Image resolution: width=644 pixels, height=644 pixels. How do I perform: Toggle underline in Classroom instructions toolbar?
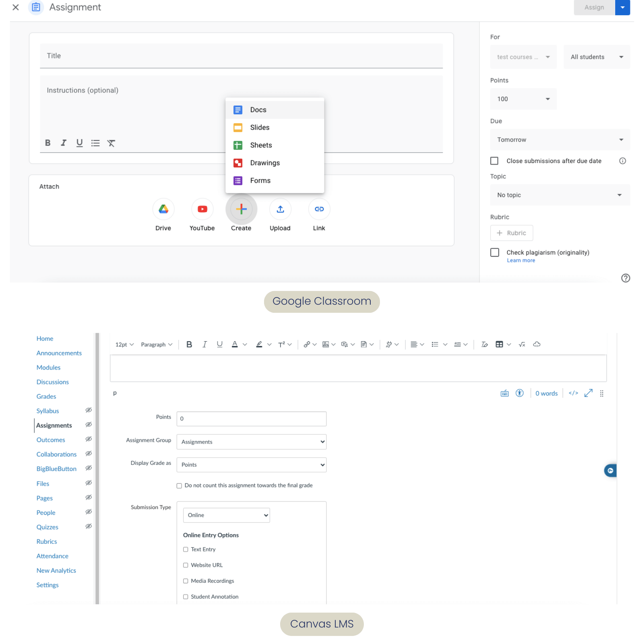pyautogui.click(x=80, y=143)
